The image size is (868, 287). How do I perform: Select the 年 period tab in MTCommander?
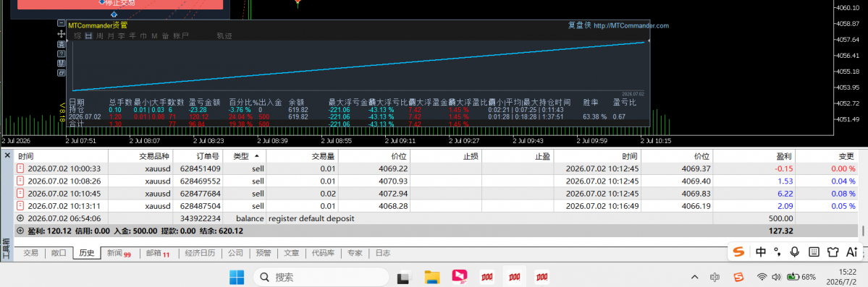[x=132, y=36]
